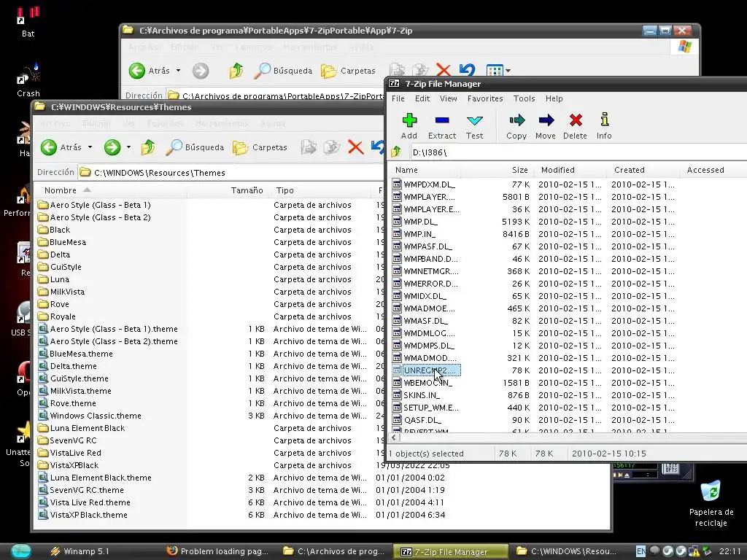Select Vista Live Red.theme file
Image resolution: width=747 pixels, height=560 pixels.
point(85,502)
